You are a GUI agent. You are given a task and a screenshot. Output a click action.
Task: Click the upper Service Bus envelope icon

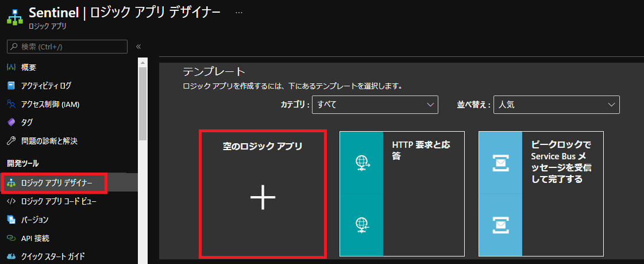click(x=500, y=163)
